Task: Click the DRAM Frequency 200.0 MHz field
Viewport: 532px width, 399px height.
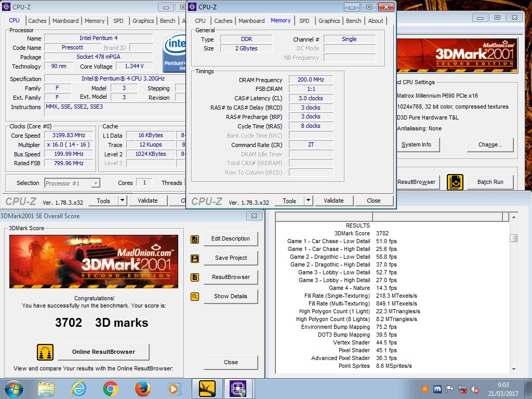Action: [x=311, y=79]
